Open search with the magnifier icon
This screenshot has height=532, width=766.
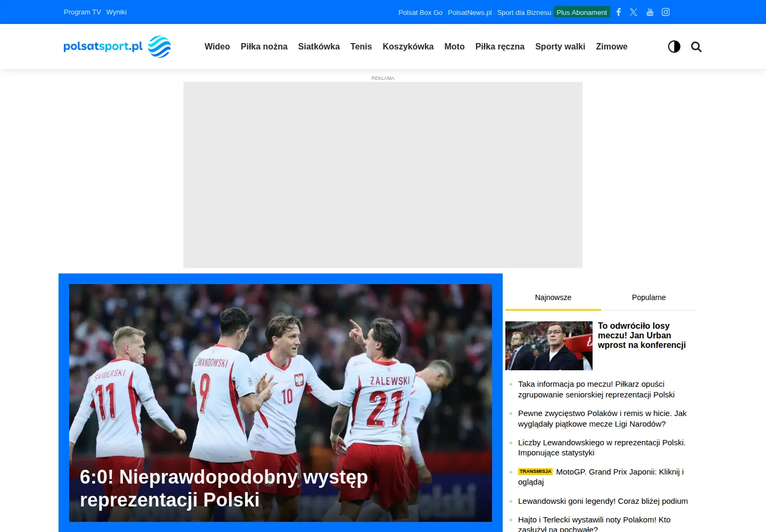click(x=696, y=47)
